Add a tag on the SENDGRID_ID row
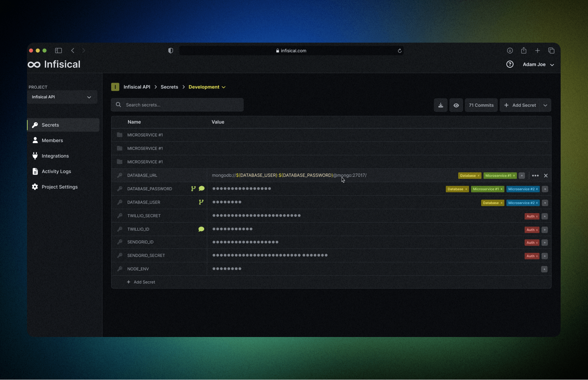 545,243
